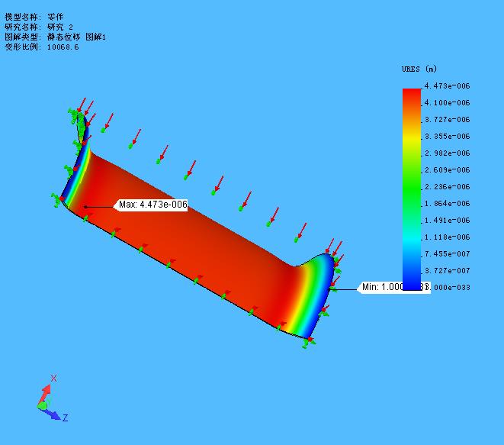Select legend value 2.236e-006
The height and width of the screenshot is (445, 504).
coord(447,186)
